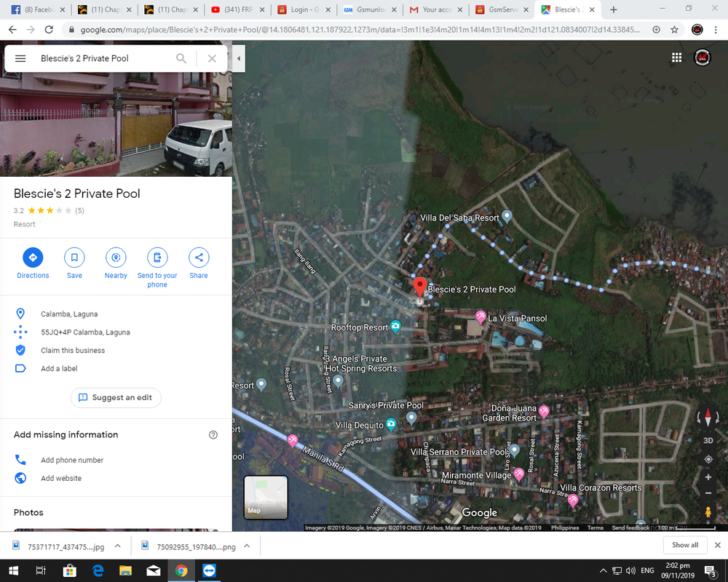The height and width of the screenshot is (582, 728).
Task: Open File Explorer from taskbar
Action: (x=125, y=570)
